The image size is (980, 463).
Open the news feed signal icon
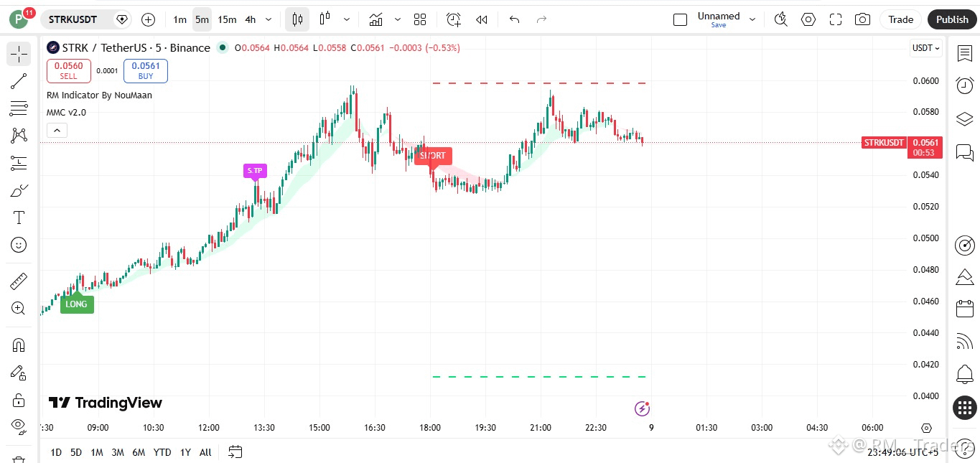[x=965, y=342]
